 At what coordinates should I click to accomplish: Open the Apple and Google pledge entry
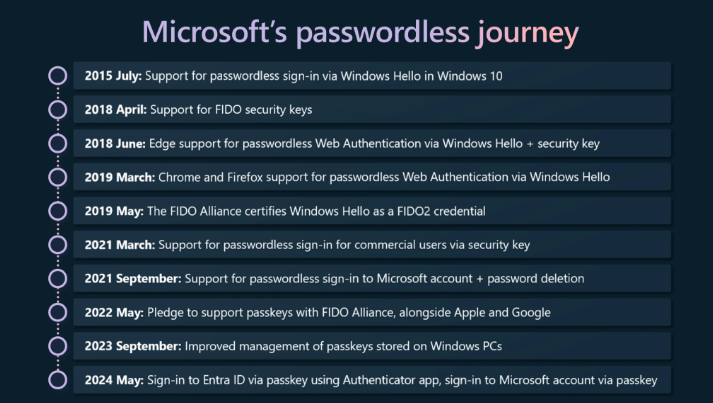point(372,312)
